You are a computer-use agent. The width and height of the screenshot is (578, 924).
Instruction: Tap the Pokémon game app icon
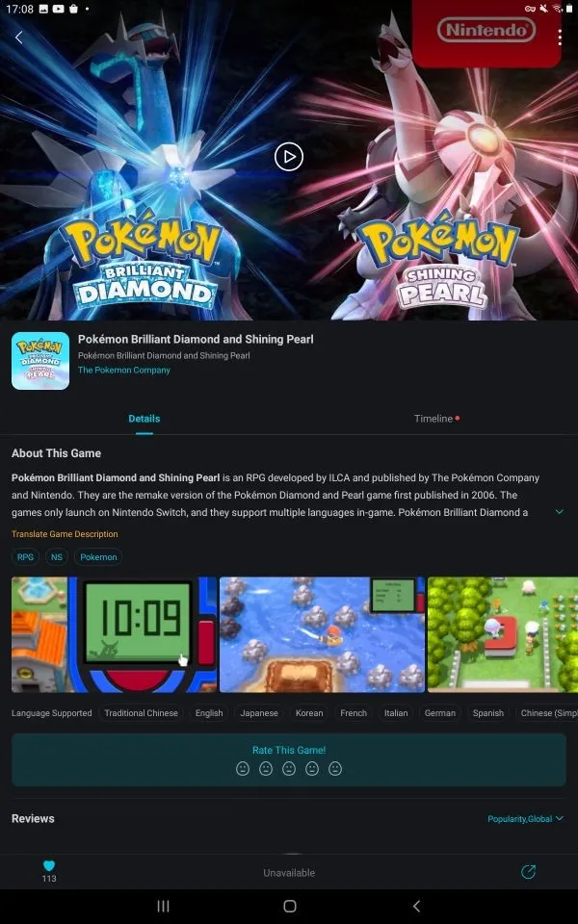click(40, 361)
